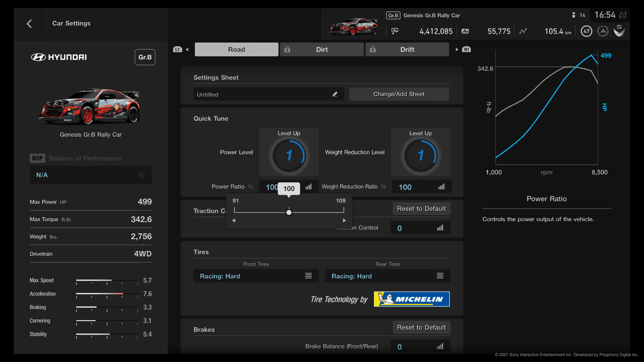Image resolution: width=644 pixels, height=362 pixels.
Task: Click the Change/Add Sheet button
Action: click(399, 94)
